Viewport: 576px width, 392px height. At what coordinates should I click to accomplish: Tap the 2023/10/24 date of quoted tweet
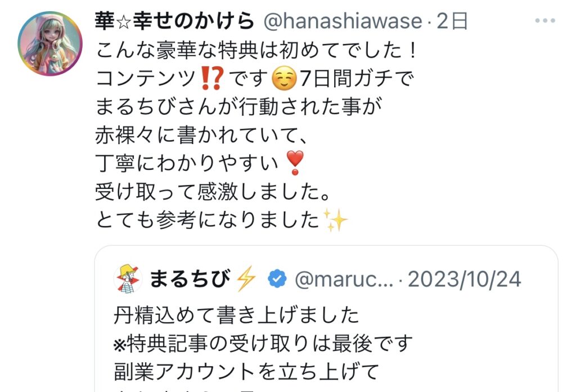tap(464, 279)
